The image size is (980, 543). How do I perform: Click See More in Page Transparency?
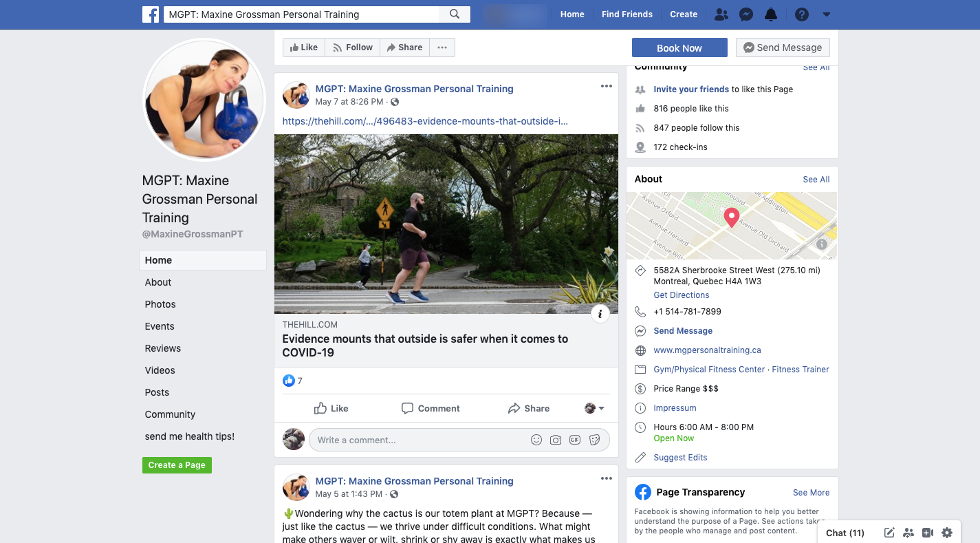[x=812, y=493]
